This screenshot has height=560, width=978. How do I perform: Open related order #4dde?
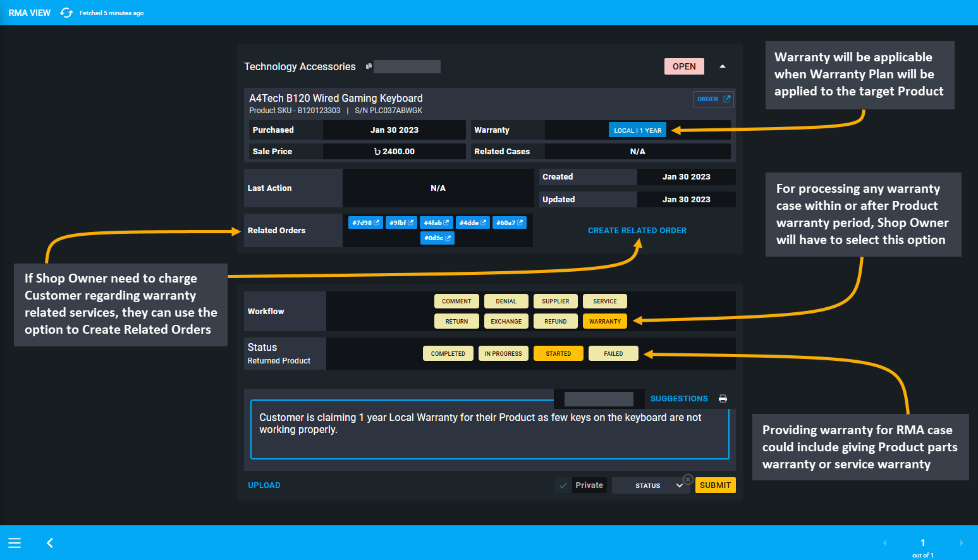(x=473, y=222)
